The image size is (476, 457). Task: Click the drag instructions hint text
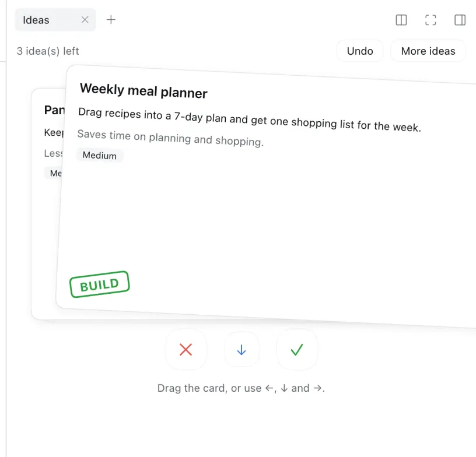click(x=241, y=388)
